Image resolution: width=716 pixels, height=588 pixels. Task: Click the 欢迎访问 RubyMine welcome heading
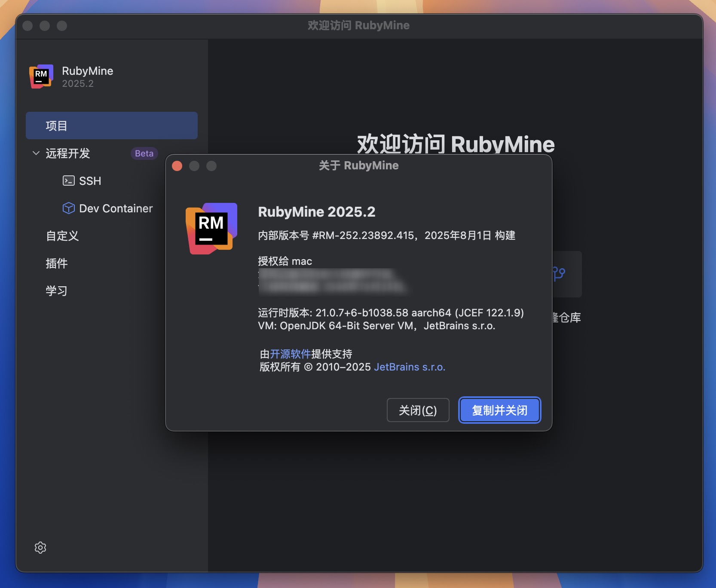coord(456,144)
